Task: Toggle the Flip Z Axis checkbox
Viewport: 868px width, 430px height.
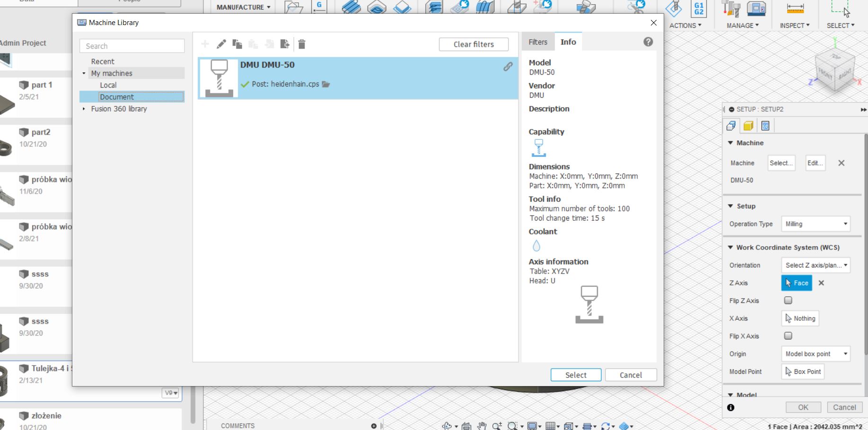Action: click(788, 301)
